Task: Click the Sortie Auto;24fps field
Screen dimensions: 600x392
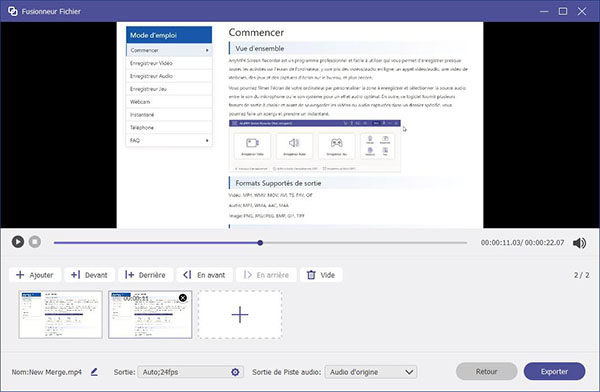Action: click(x=191, y=372)
